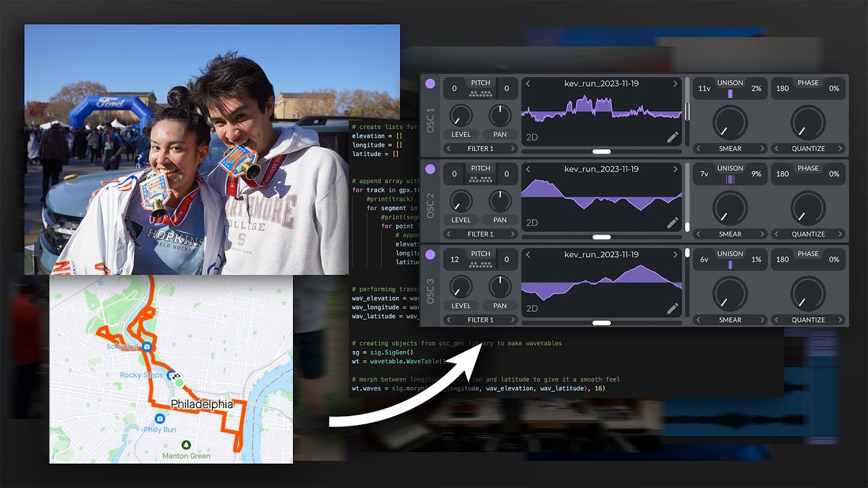Click the 2D view label in OSC 1

[532, 137]
